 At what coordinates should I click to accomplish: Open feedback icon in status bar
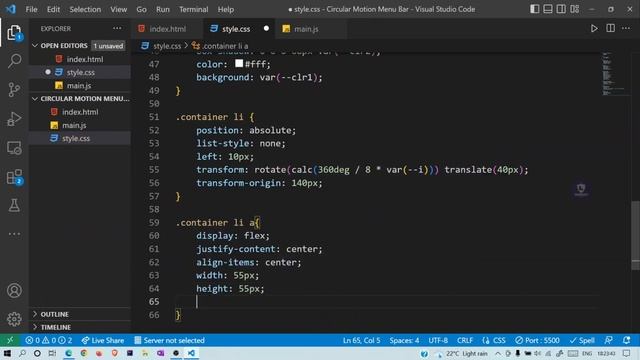pyautogui.click(x=608, y=340)
